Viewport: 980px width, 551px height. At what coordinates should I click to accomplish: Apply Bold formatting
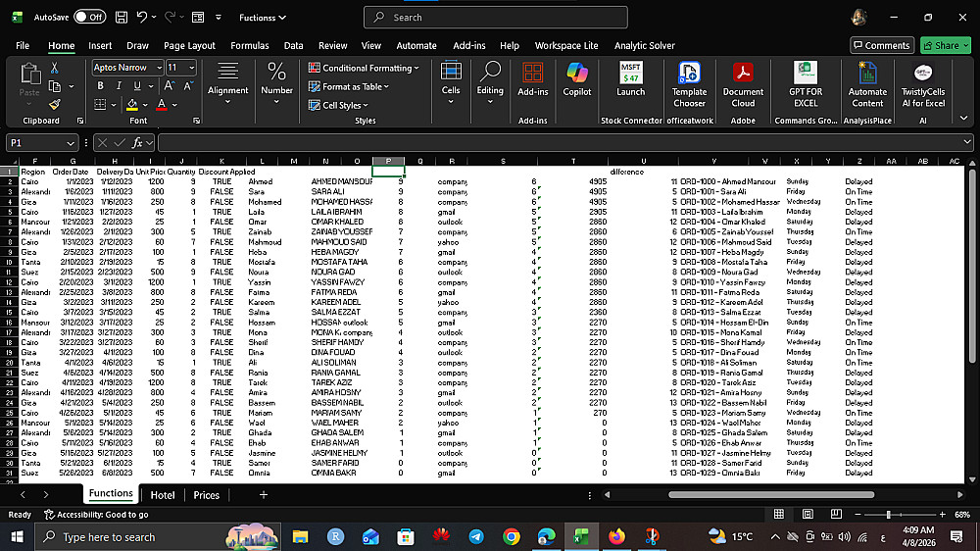[x=100, y=86]
